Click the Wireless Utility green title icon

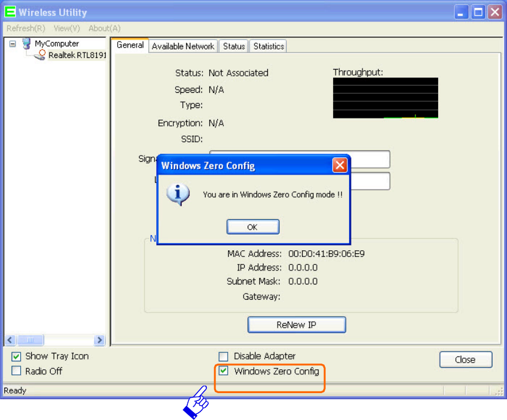[10, 12]
